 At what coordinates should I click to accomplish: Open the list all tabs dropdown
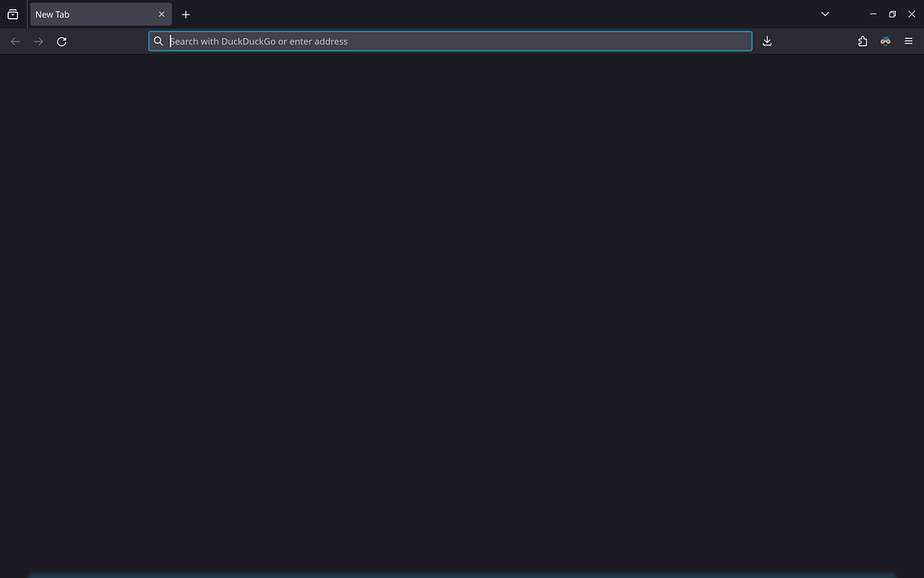[825, 14]
